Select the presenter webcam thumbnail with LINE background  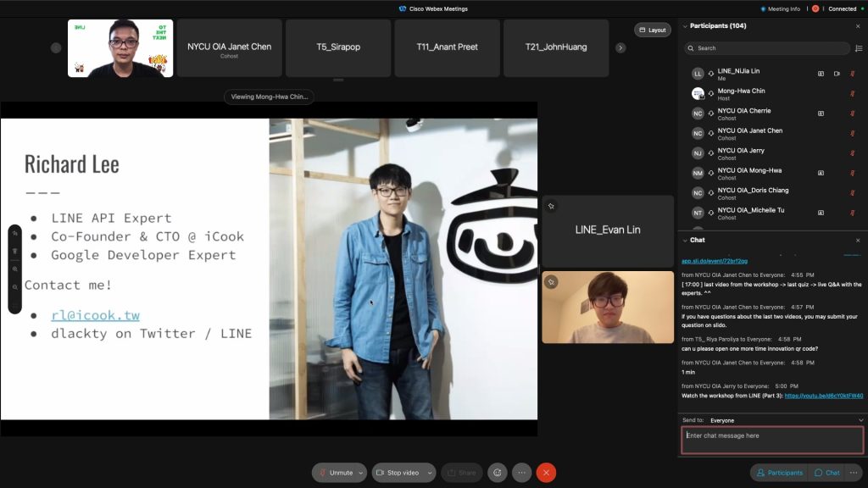coord(120,48)
